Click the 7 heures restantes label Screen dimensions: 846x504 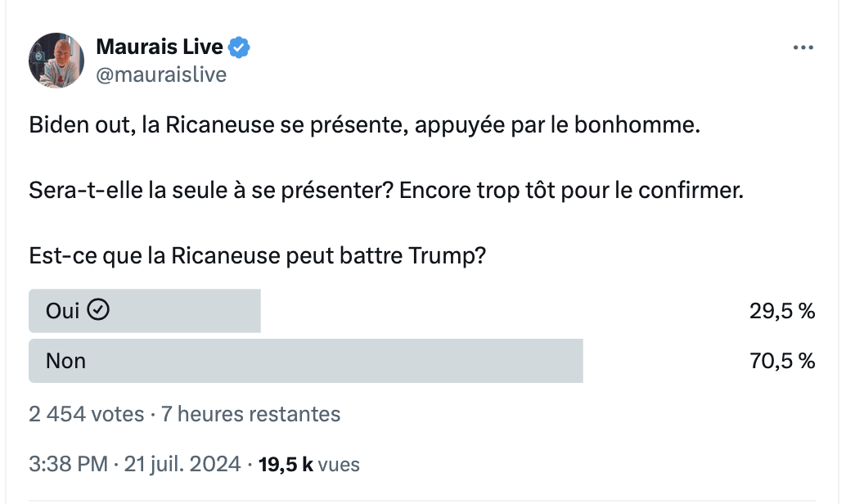pyautogui.click(x=251, y=415)
